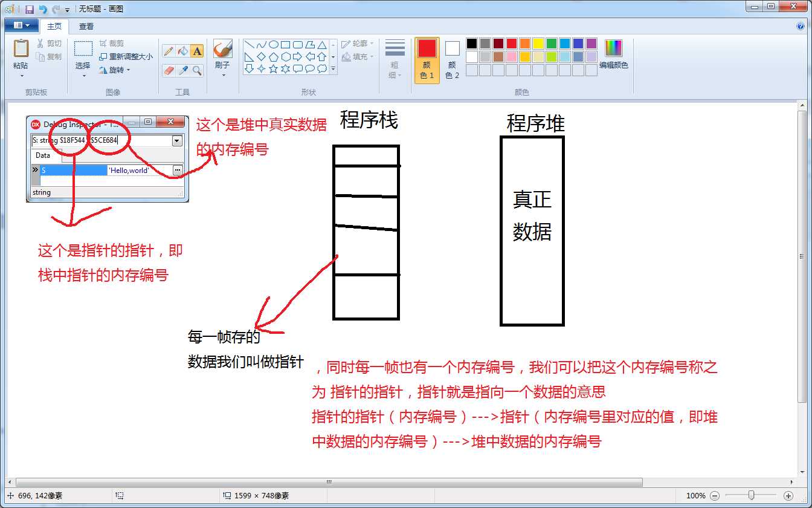Select the Curve shape
The height and width of the screenshot is (508, 812).
coord(261,45)
